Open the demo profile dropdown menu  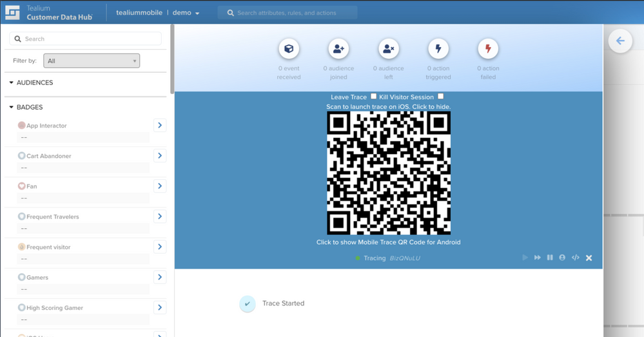click(x=186, y=13)
